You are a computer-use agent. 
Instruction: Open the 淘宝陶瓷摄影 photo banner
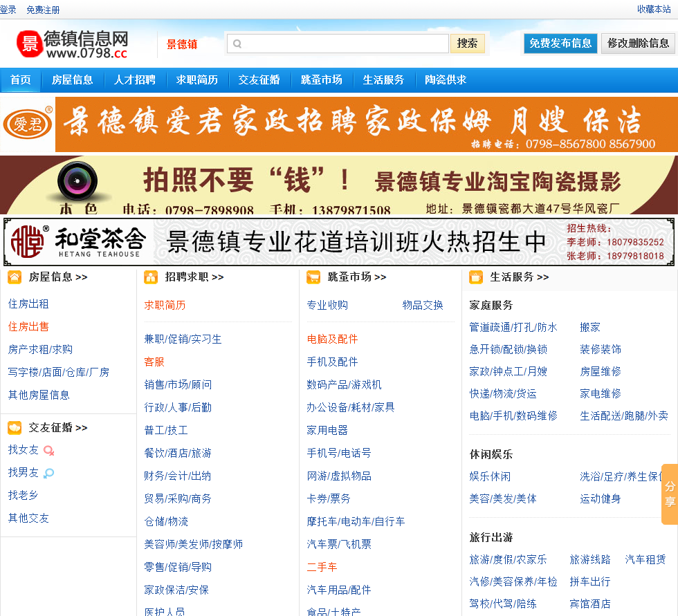pos(339,185)
